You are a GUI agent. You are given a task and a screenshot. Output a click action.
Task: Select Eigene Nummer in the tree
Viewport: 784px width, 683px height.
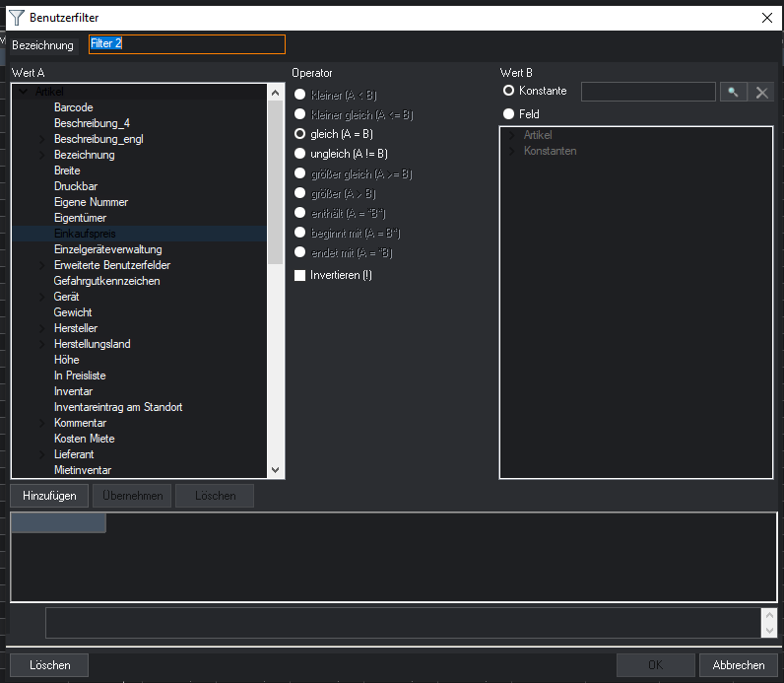[91, 202]
